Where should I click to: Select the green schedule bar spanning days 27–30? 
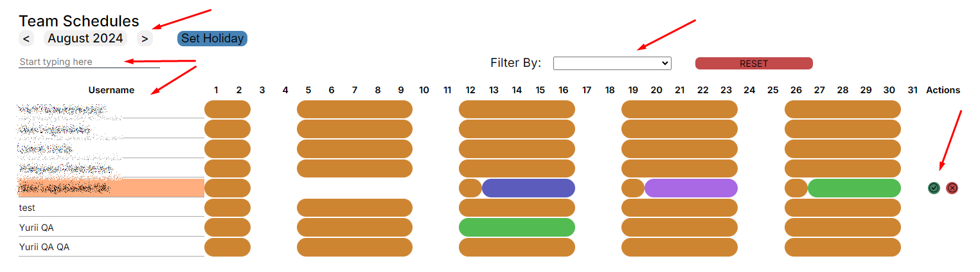[x=854, y=188]
